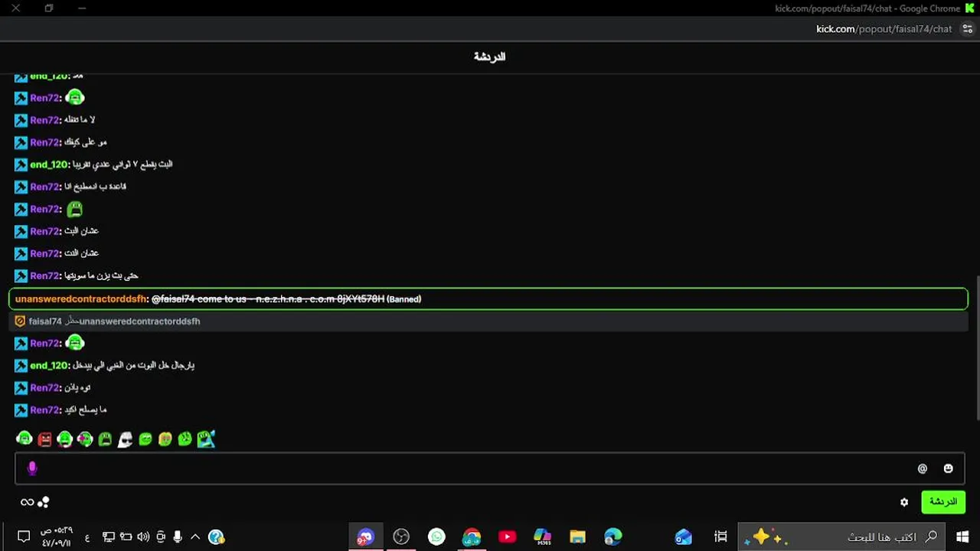This screenshot has height=551, width=980.
Task: Open the volume control in system tray
Action: pos(143,536)
